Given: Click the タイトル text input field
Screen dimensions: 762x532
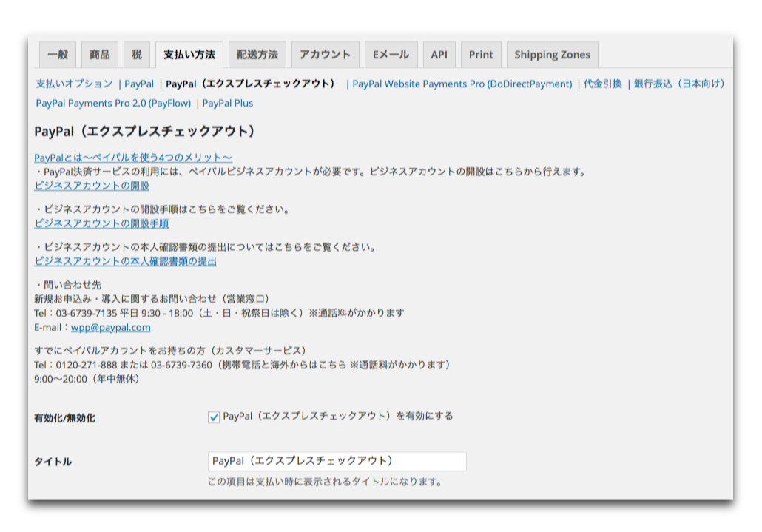Looking at the screenshot, I should [337, 461].
